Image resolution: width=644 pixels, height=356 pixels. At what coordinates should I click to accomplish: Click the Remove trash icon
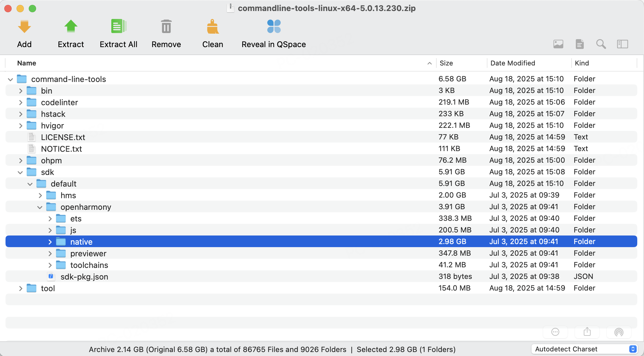click(166, 27)
